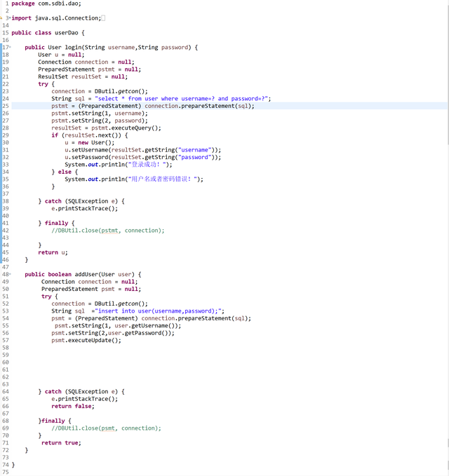Screen dimensions: 449x476
Task: Click the commented '//DBUtil.close(psmt, connection);' line
Action: [x=107, y=428]
